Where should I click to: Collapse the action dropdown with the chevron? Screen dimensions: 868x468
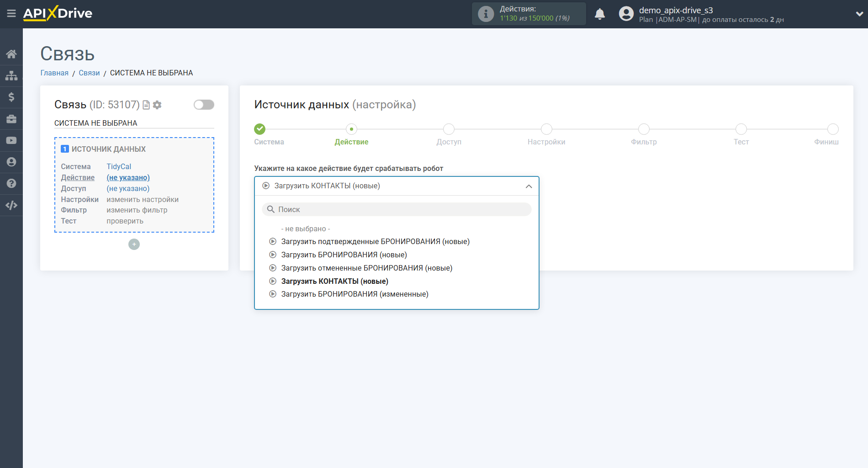coord(529,186)
